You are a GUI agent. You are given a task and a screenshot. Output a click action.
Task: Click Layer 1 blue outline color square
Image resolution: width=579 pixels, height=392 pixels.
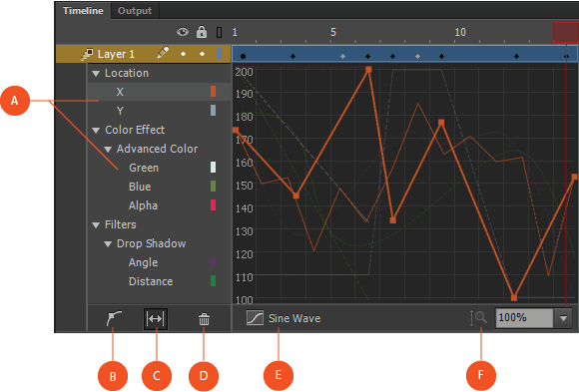tap(219, 54)
